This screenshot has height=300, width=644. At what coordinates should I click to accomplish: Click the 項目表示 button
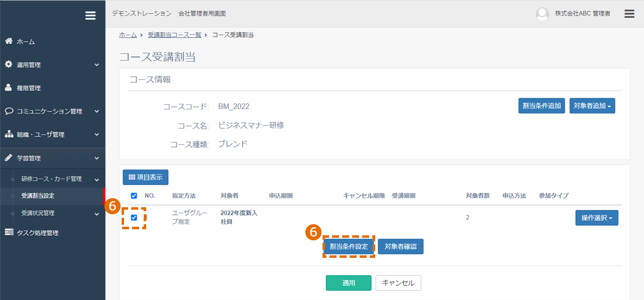click(146, 177)
